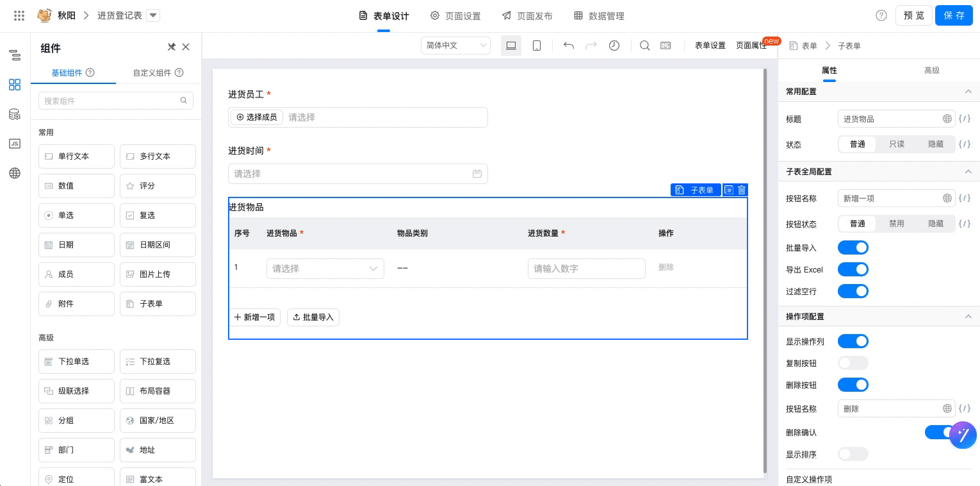
Task: Select the 图片上传 component
Action: 158,274
